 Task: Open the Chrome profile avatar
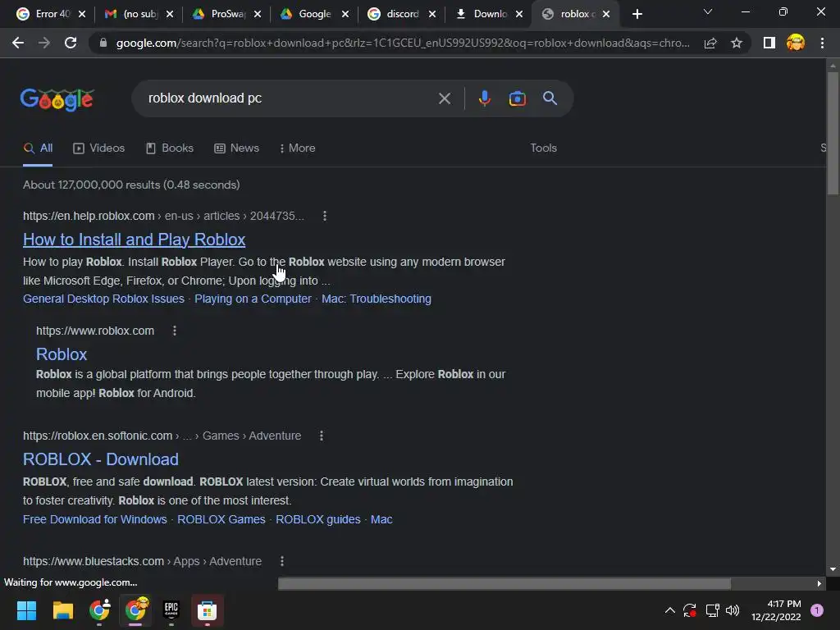pos(796,43)
